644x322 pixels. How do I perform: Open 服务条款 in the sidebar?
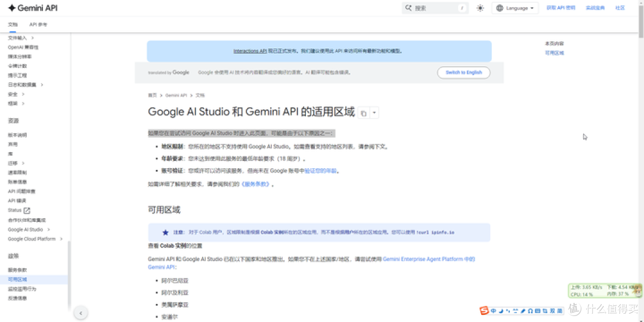coord(17,270)
